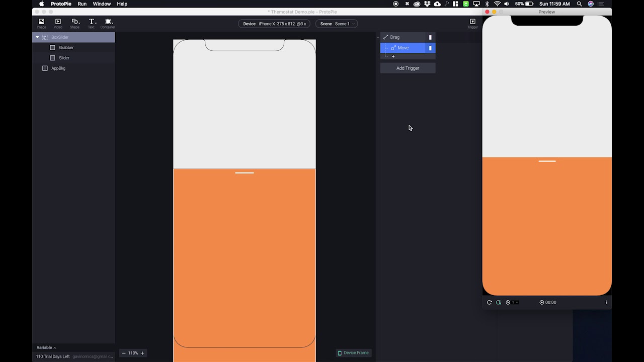
Task: Add a Video layer from the toolbar
Action: coord(58,23)
